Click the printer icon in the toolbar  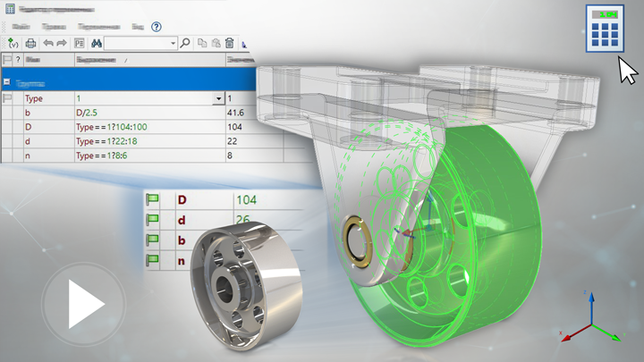[31, 43]
